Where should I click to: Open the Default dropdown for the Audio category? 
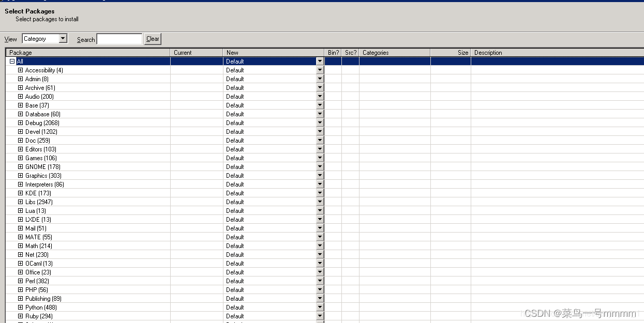point(320,96)
